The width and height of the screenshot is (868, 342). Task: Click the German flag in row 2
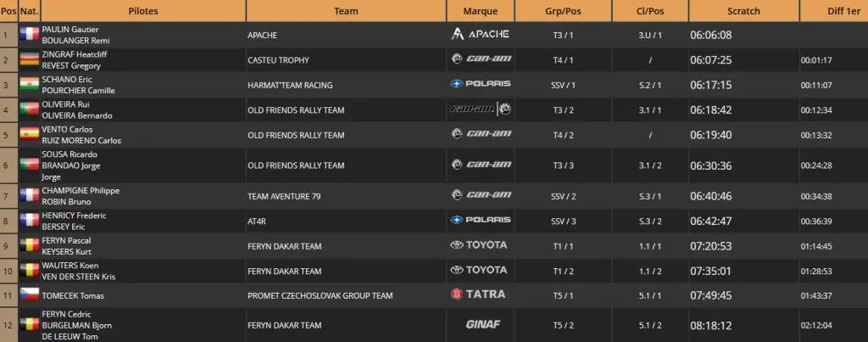click(x=29, y=59)
